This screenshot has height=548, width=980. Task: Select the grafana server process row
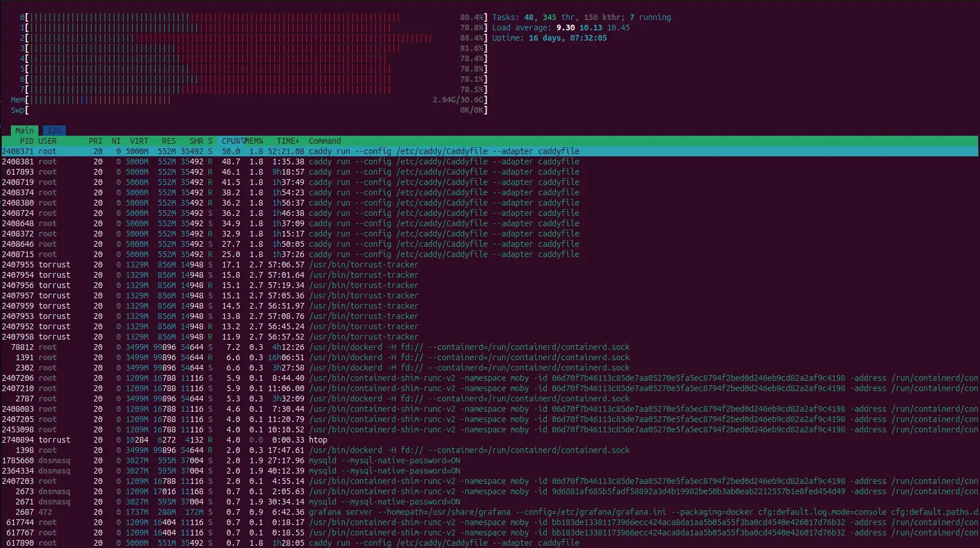[490, 512]
